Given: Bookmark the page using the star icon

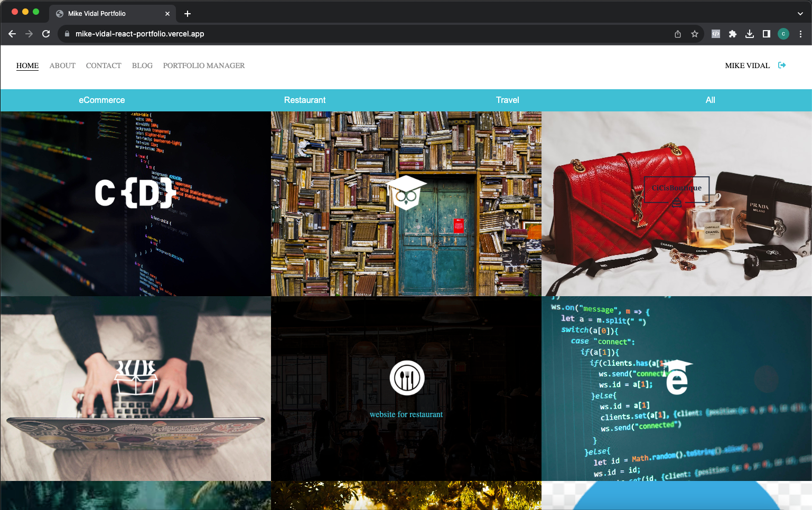Looking at the screenshot, I should coord(694,33).
